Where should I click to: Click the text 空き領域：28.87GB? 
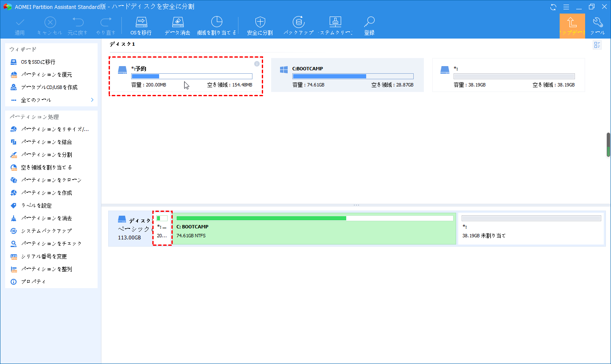click(392, 85)
